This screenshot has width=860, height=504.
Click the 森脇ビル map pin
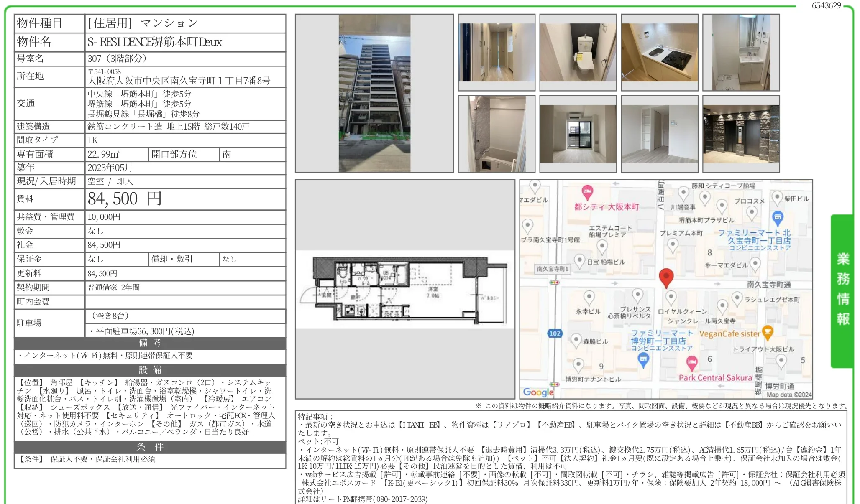coord(576,340)
